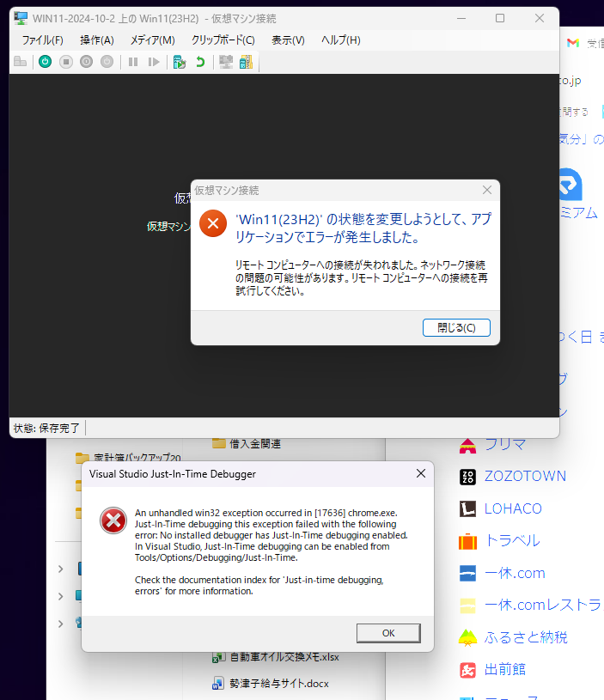Click the Reset toolbar icon

pos(154,62)
